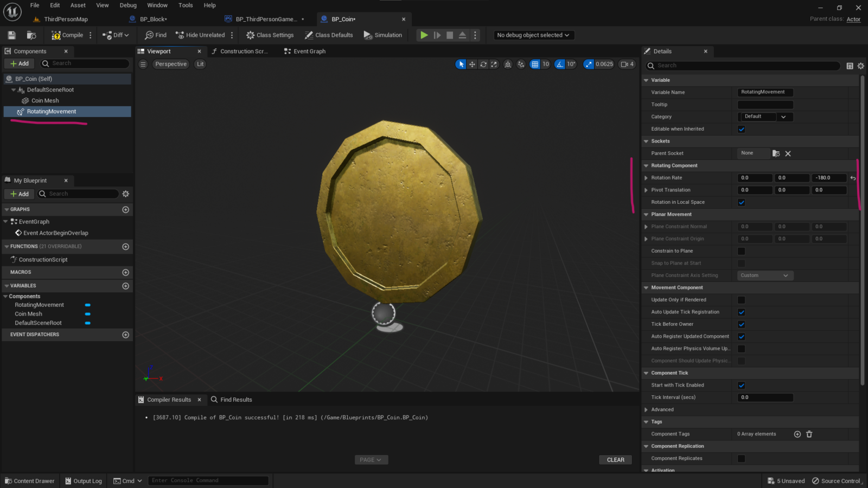Click the Class Defaults button
868x488 pixels.
329,35
